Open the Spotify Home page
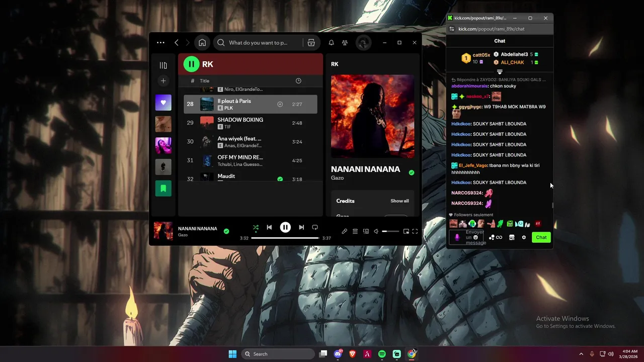This screenshot has width=644, height=362. [x=202, y=43]
